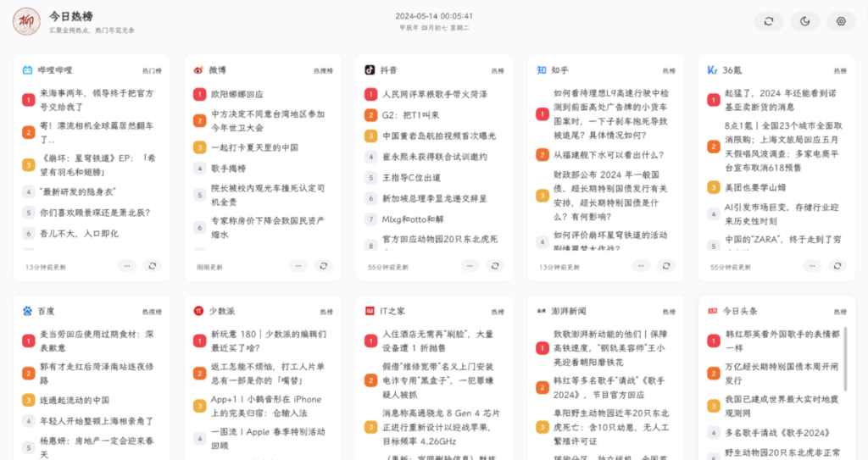This screenshot has width=868, height=460.
Task: Click the top-right global refresh icon
Action: 768,21
